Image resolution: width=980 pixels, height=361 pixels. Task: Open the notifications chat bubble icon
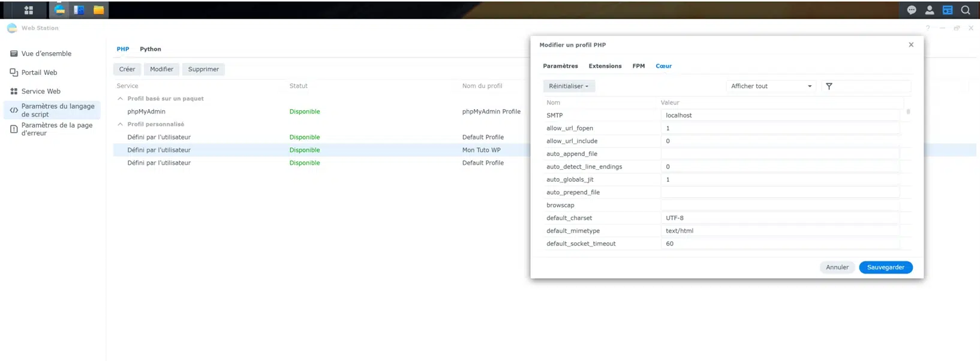pyautogui.click(x=912, y=10)
